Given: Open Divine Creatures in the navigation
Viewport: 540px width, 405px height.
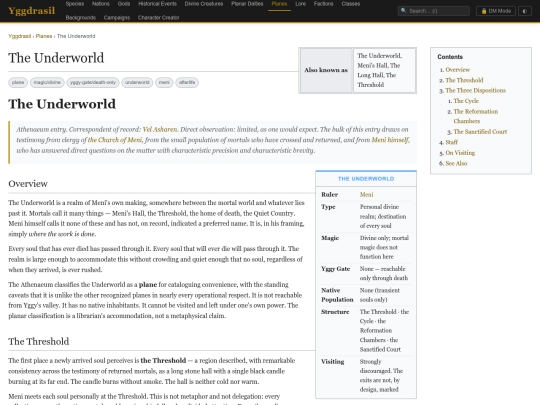Looking at the screenshot, I should point(204,4).
